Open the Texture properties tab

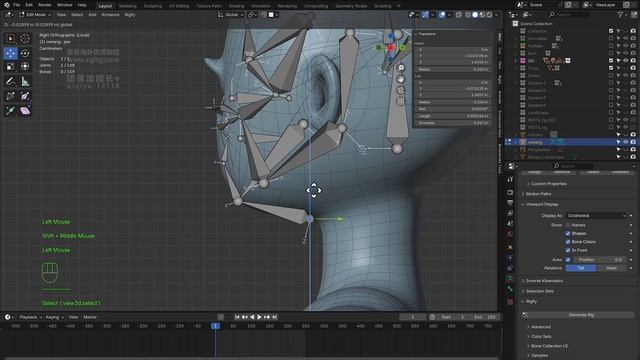(510, 302)
